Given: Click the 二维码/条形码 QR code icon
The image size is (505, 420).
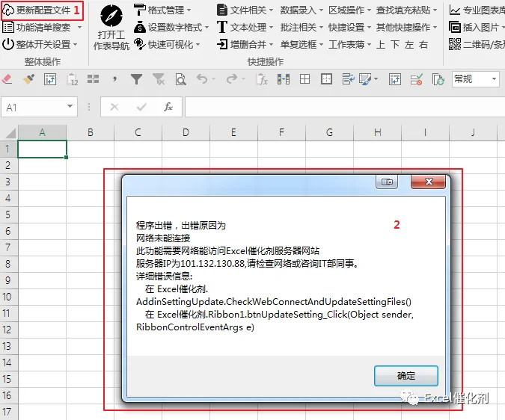Looking at the screenshot, I should 454,44.
